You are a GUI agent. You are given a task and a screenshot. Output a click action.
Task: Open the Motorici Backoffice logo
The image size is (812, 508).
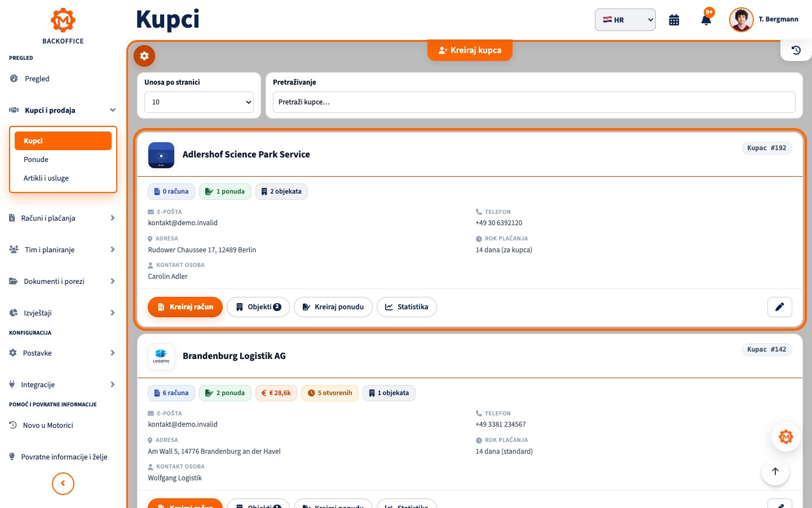coord(63,26)
